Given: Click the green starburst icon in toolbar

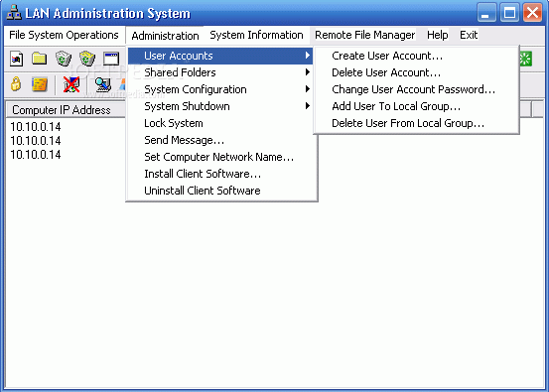Looking at the screenshot, I should pyautogui.click(x=525, y=59).
